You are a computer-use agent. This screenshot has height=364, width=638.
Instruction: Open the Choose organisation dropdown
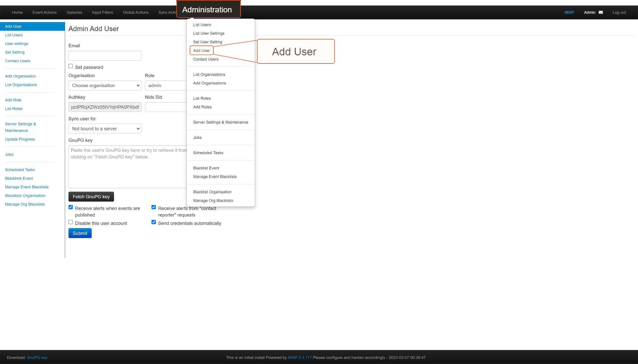point(105,86)
